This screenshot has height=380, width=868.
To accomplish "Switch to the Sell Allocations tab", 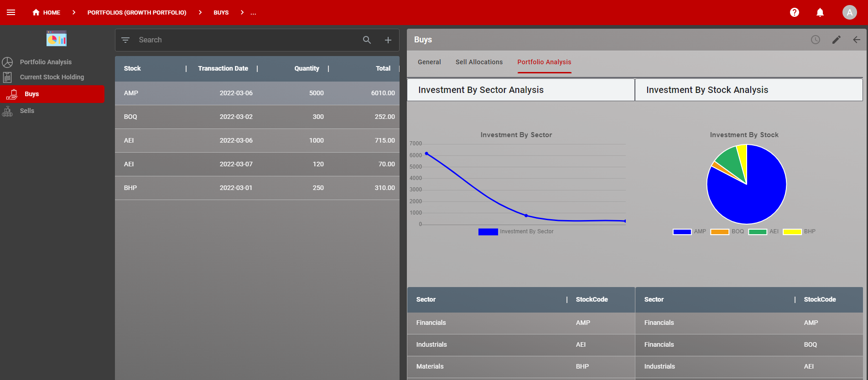I will pyautogui.click(x=479, y=62).
